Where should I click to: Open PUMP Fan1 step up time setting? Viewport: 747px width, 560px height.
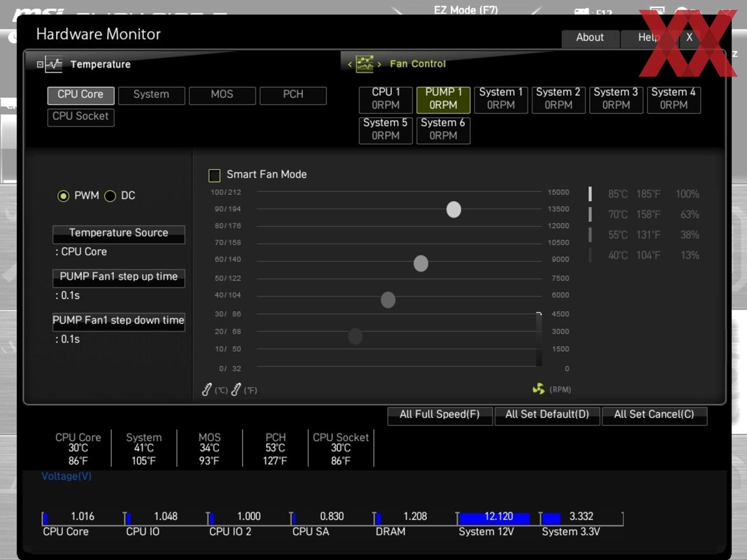119,278
